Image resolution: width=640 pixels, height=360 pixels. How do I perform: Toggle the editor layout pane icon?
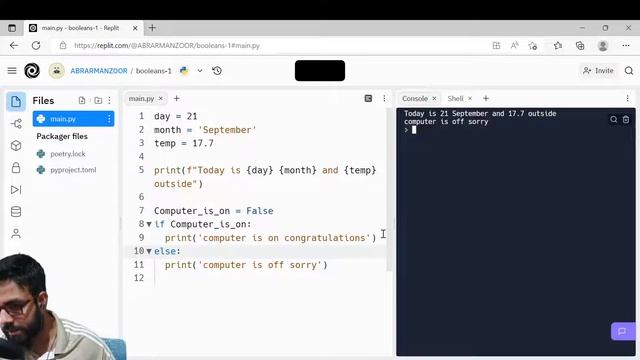point(368,98)
